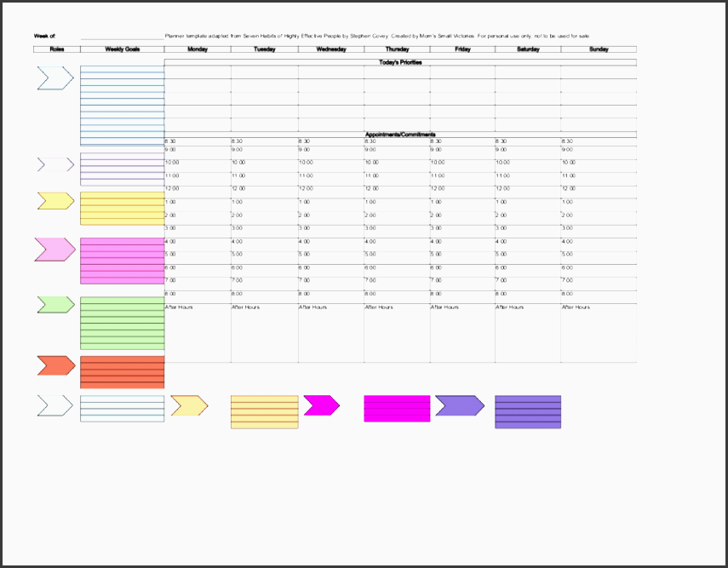Screen dimensions: 728x568
Task: Select Tuesday's 10:00 time slot
Action: pyautogui.click(x=265, y=166)
